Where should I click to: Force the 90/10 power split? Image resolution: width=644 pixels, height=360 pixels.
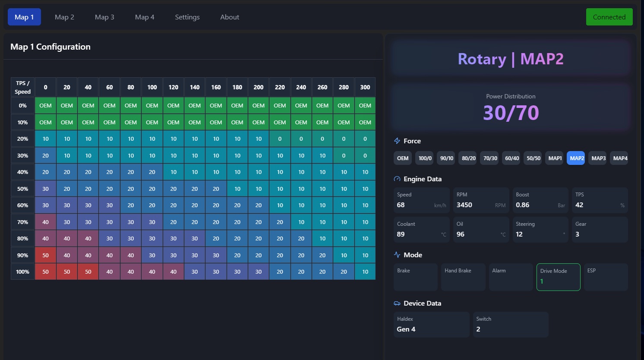point(446,158)
